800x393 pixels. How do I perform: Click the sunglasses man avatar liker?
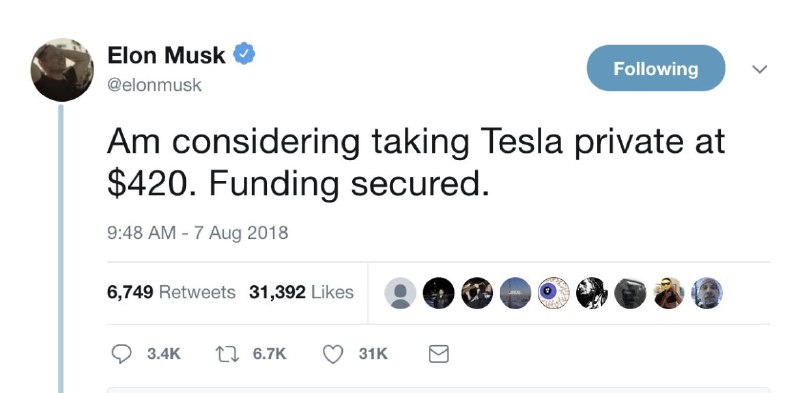click(668, 293)
